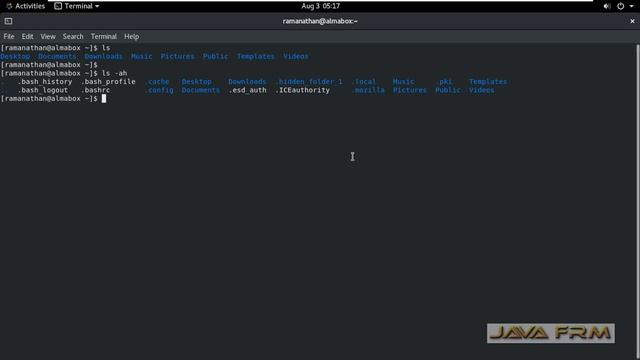Click the .ICEauthority file name

pyautogui.click(x=302, y=90)
